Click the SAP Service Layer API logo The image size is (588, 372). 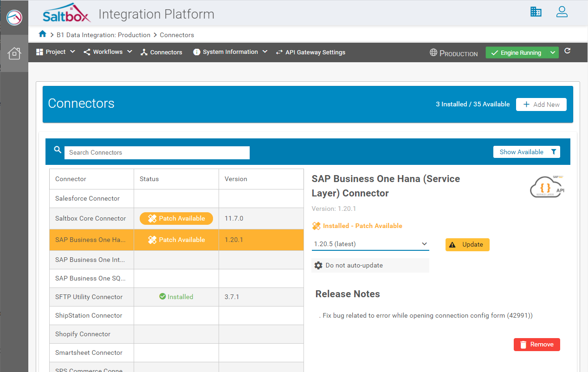(x=548, y=186)
